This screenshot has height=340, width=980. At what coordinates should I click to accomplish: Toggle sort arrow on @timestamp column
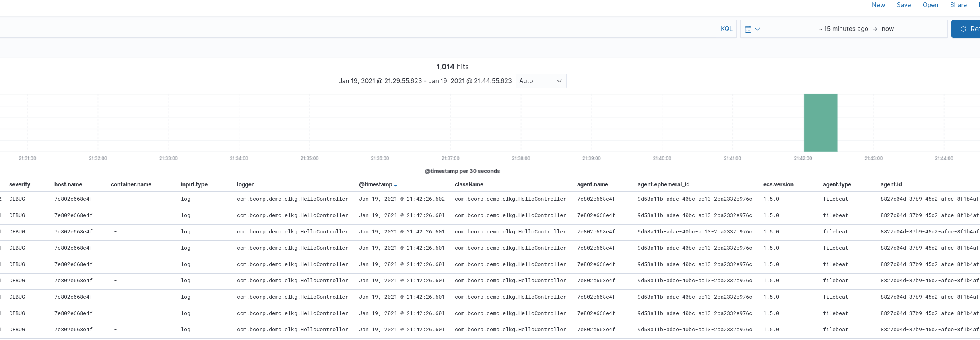point(396,185)
